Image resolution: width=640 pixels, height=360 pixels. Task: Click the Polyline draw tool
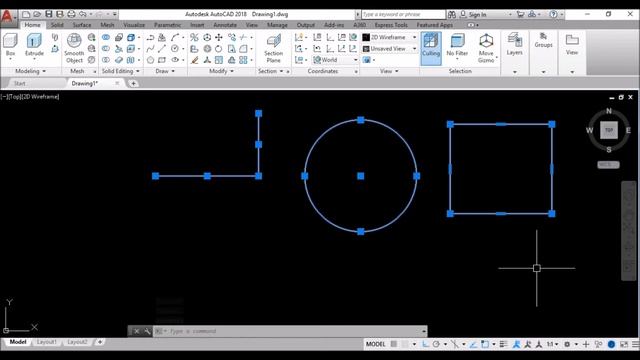click(x=150, y=38)
